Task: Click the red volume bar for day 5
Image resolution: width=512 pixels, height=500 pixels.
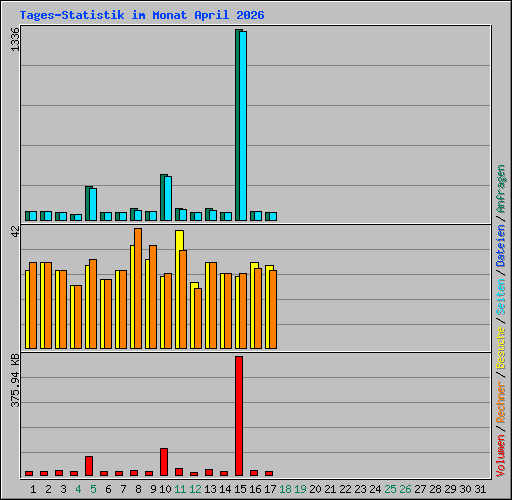Action: [89, 466]
